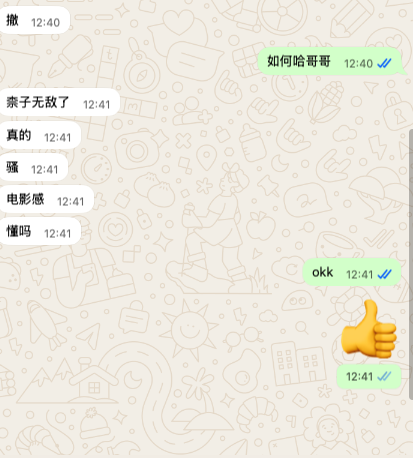Click the 懂吗 message bubble
Viewport: 413px width, 458px height.
tap(40, 231)
